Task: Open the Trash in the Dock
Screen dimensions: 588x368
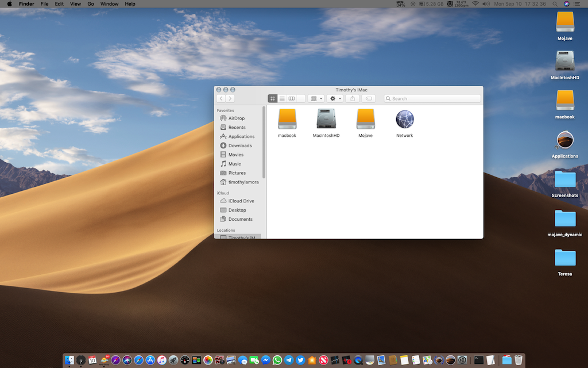Action: click(519, 360)
